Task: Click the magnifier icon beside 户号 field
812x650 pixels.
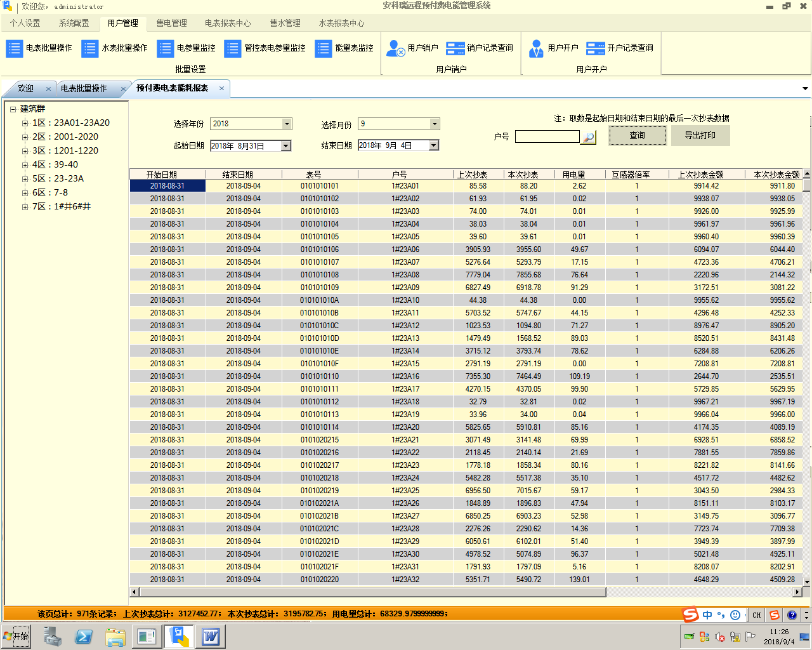Action: [589, 137]
